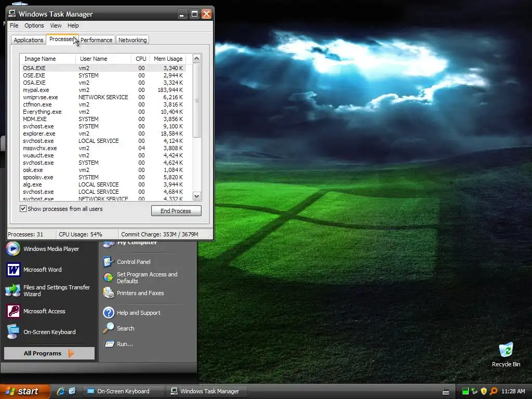Image resolution: width=532 pixels, height=399 pixels.
Task: Click Search in the Start menu
Action: tap(119, 328)
